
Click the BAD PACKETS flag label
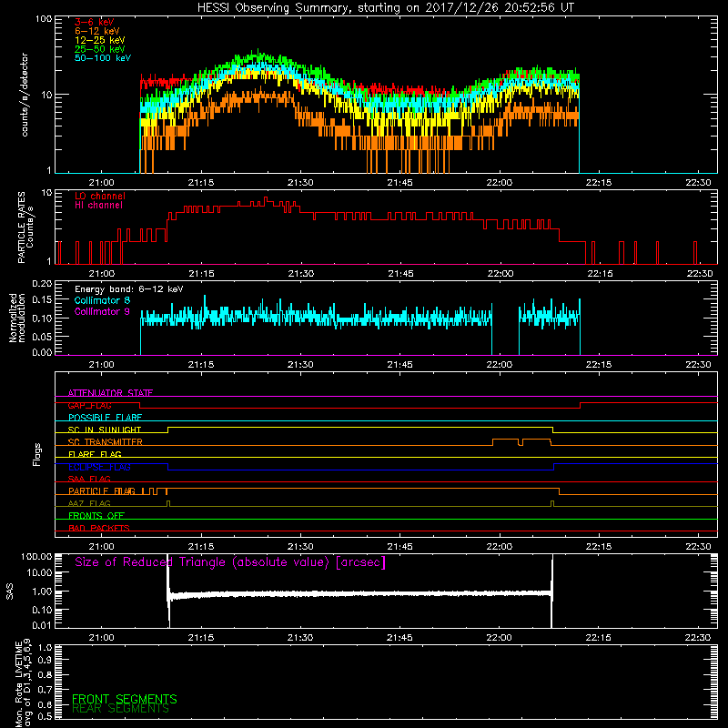pos(99,529)
